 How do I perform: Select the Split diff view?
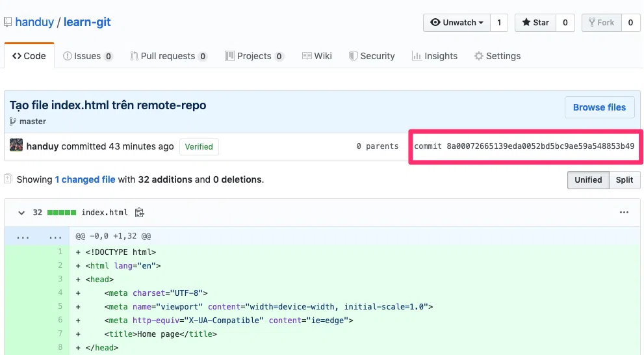click(625, 180)
